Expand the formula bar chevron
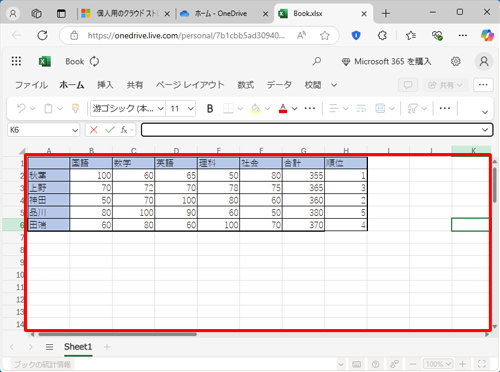The height and width of the screenshot is (372, 500). tap(485, 130)
